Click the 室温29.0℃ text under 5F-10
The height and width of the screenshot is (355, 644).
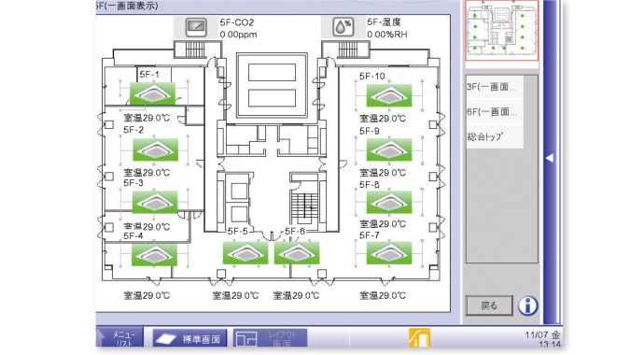click(x=383, y=119)
